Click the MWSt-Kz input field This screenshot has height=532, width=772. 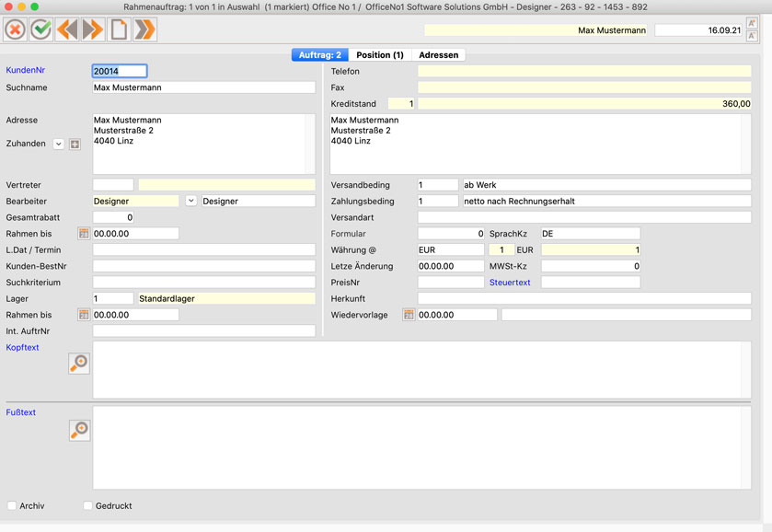591,266
